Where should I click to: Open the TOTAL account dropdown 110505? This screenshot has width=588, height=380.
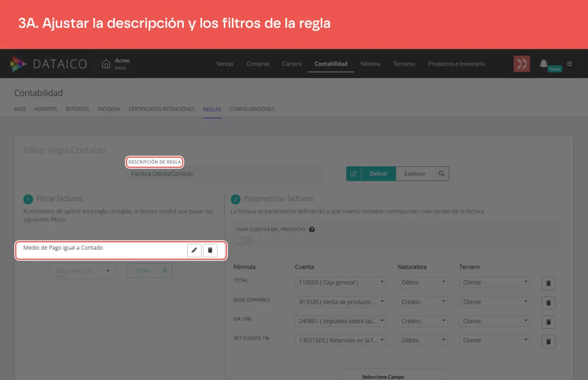click(x=340, y=282)
